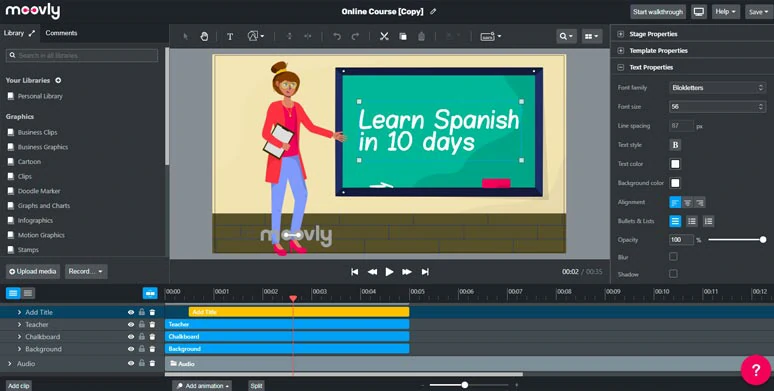Delete the Teacher layer via trash icon
Screen dimensions: 774x391
click(152, 324)
